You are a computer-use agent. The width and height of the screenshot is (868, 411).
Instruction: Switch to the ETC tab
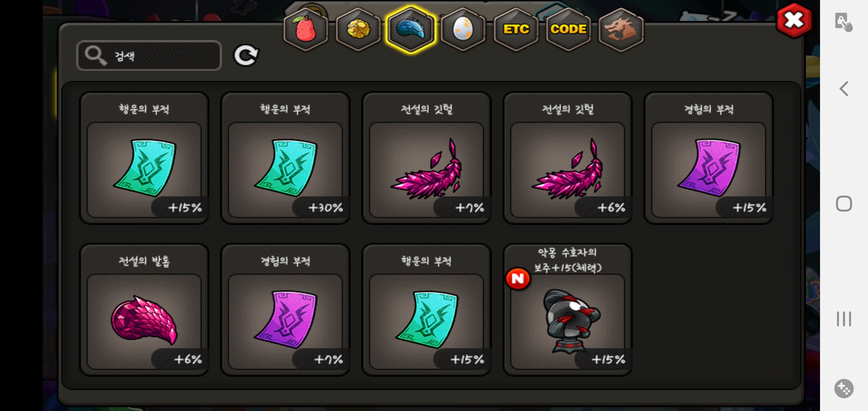pos(516,29)
